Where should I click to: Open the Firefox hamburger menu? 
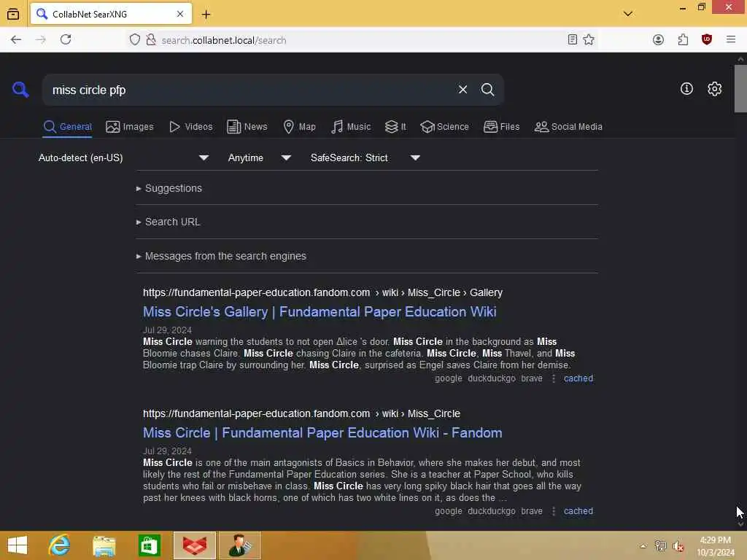click(x=731, y=39)
